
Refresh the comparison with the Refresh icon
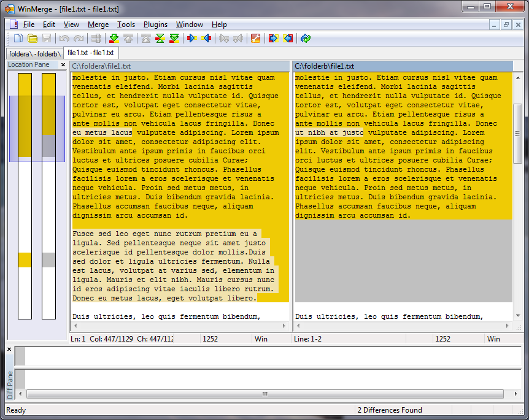tap(306, 39)
